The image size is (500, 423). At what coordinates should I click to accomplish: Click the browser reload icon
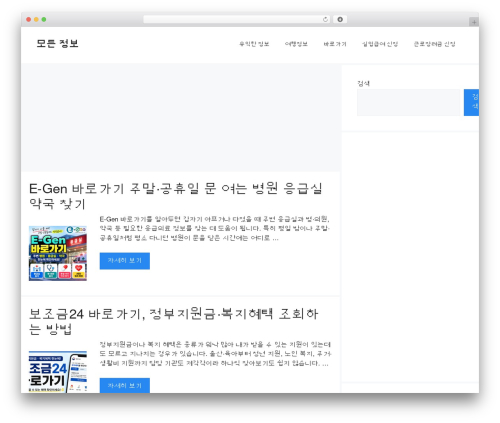coord(325,19)
